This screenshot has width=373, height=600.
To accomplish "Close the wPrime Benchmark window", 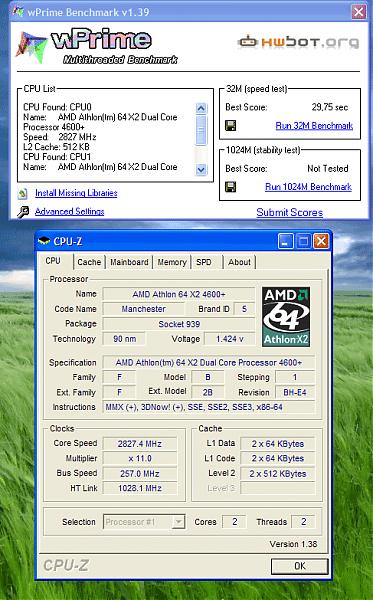I will click(358, 12).
